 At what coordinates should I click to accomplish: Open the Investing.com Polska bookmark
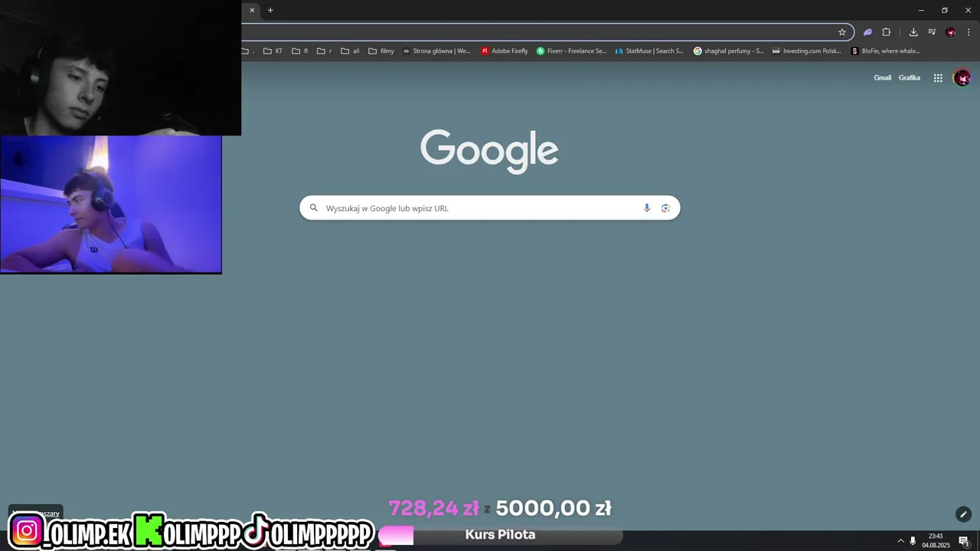(x=806, y=51)
